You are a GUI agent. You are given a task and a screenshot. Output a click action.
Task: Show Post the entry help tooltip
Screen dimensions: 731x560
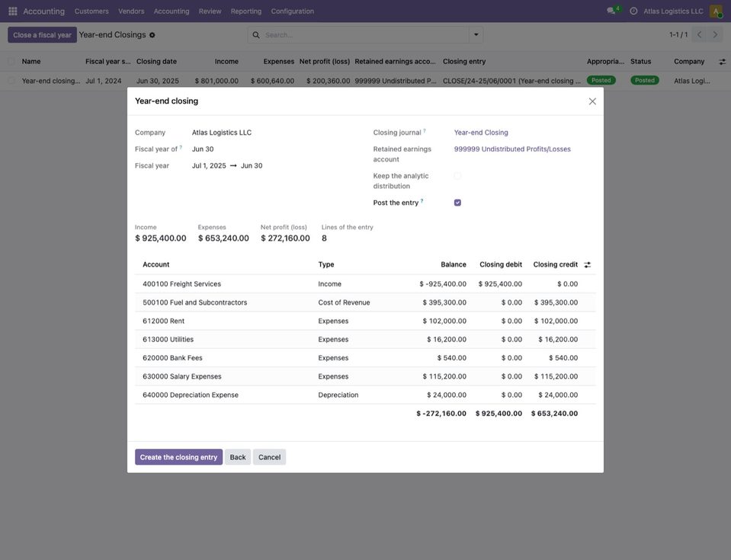click(422, 201)
